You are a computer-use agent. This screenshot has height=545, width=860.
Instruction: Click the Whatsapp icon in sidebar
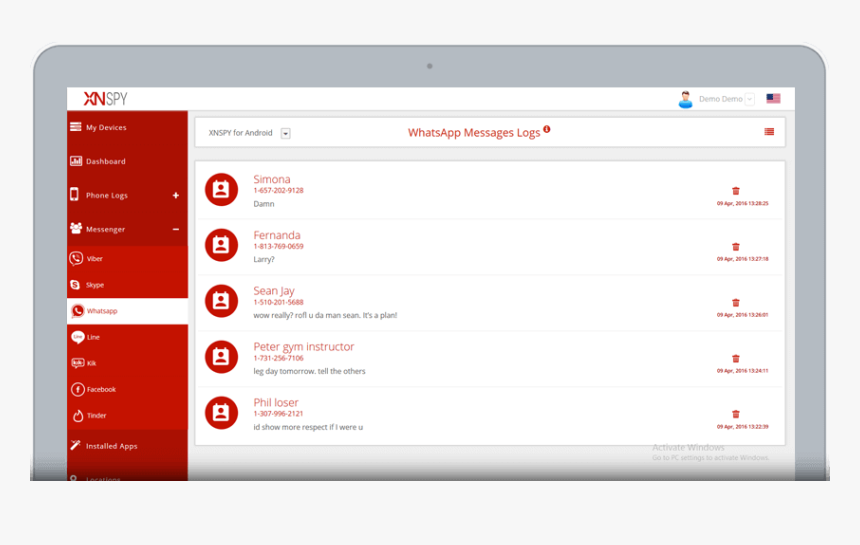(x=78, y=311)
